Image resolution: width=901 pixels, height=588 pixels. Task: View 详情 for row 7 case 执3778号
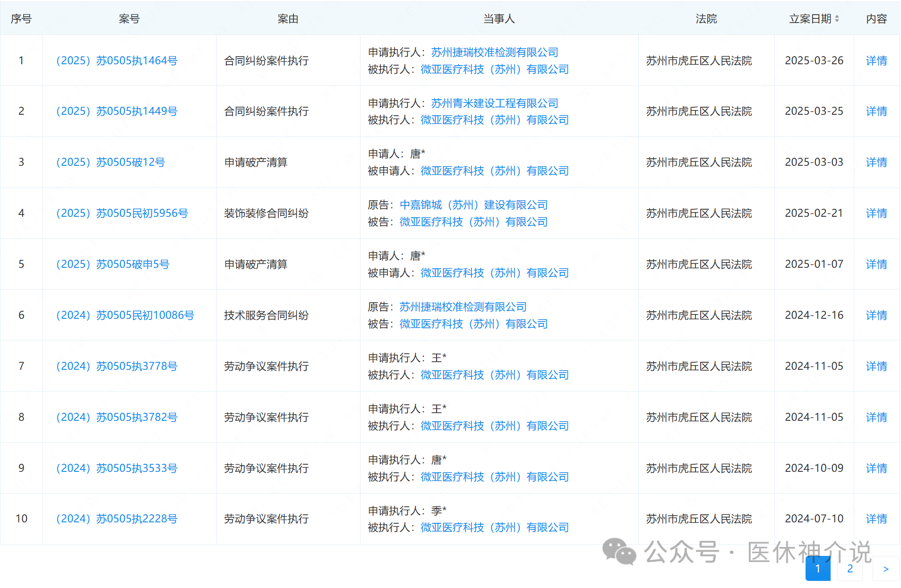tap(876, 366)
